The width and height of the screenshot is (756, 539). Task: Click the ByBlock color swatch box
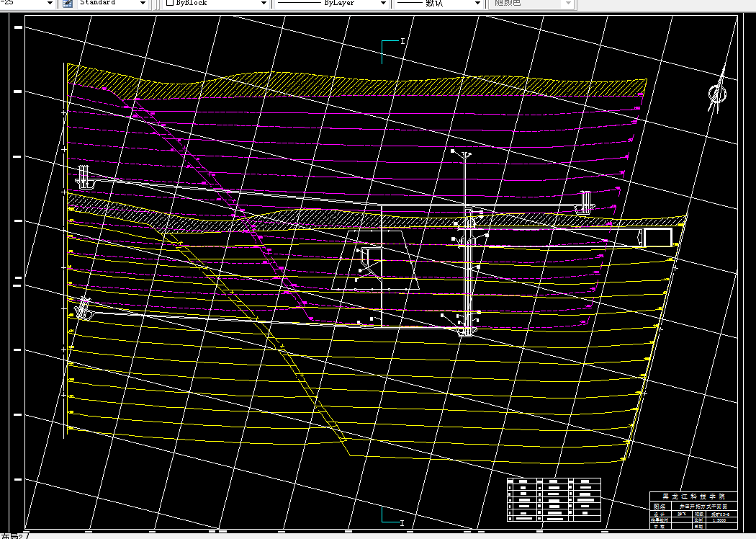pyautogui.click(x=170, y=3)
